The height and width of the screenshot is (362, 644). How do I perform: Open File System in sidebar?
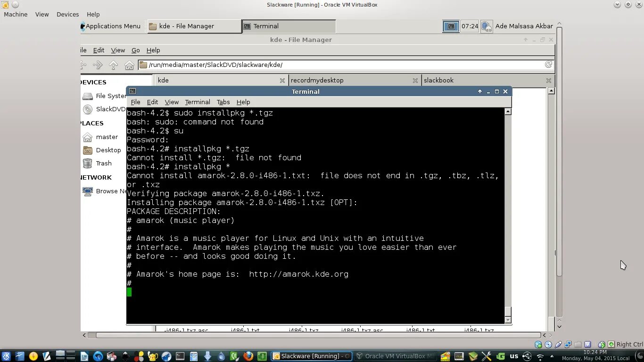tap(105, 96)
